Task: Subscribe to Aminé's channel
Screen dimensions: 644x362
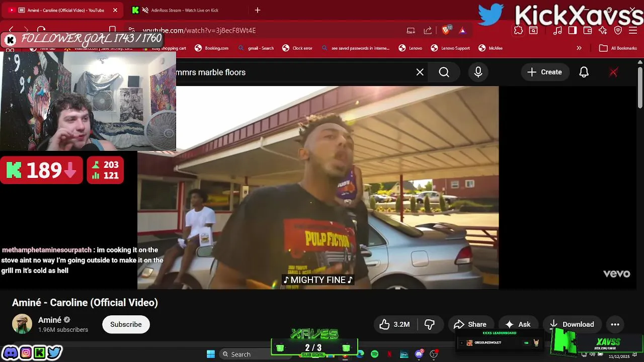Action: (126, 324)
